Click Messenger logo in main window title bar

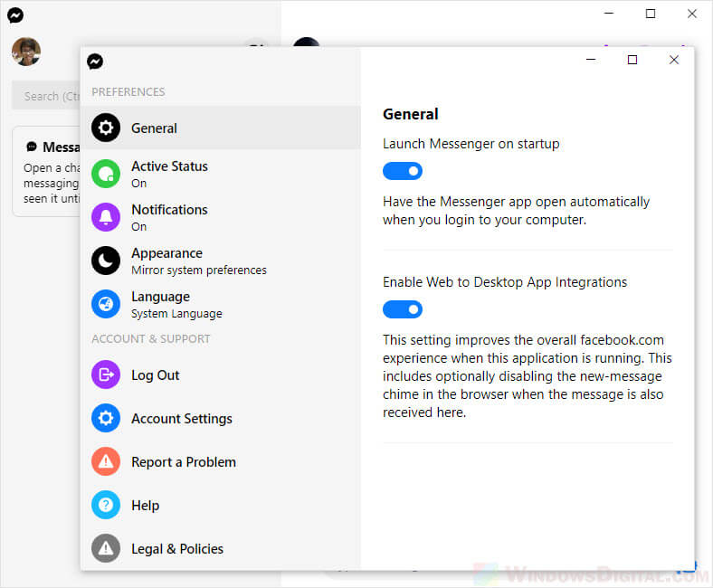(x=15, y=15)
